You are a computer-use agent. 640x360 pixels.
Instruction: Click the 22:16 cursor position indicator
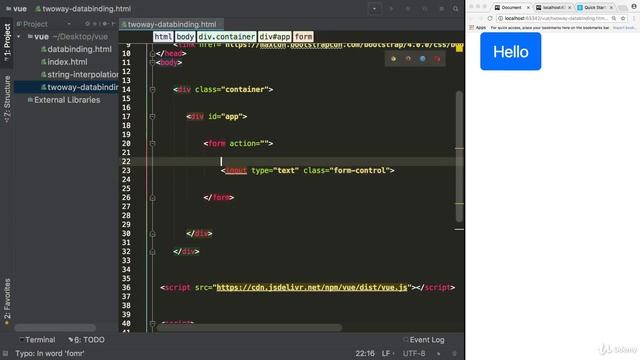[x=365, y=353]
